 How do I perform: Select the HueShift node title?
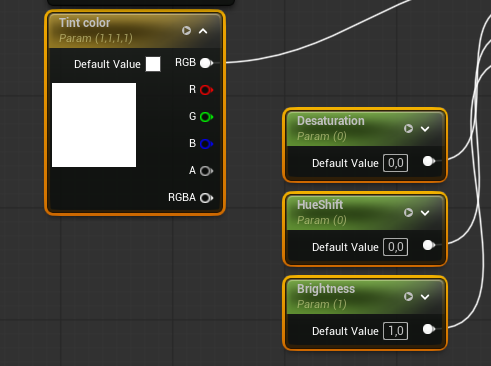coord(320,205)
